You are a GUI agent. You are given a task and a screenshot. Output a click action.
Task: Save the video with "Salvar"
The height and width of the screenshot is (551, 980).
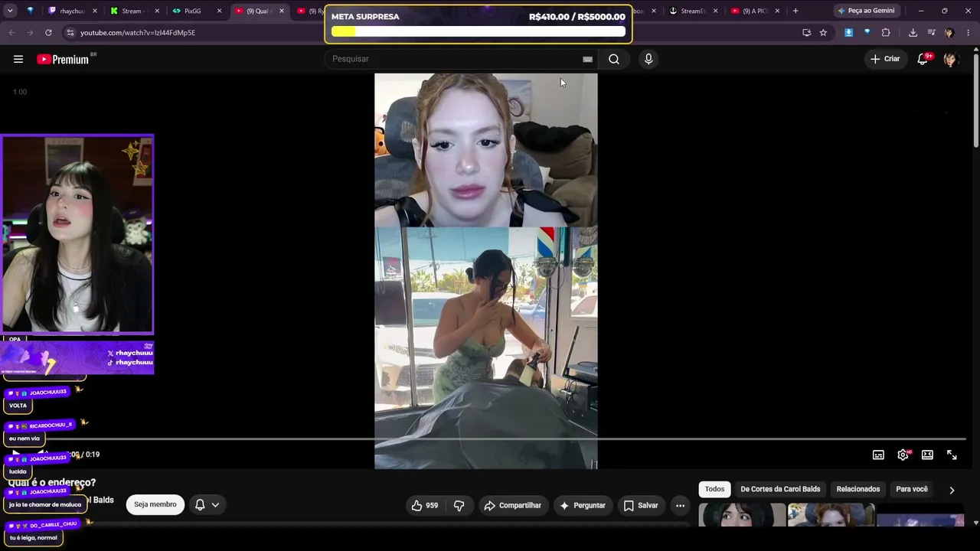(x=641, y=505)
